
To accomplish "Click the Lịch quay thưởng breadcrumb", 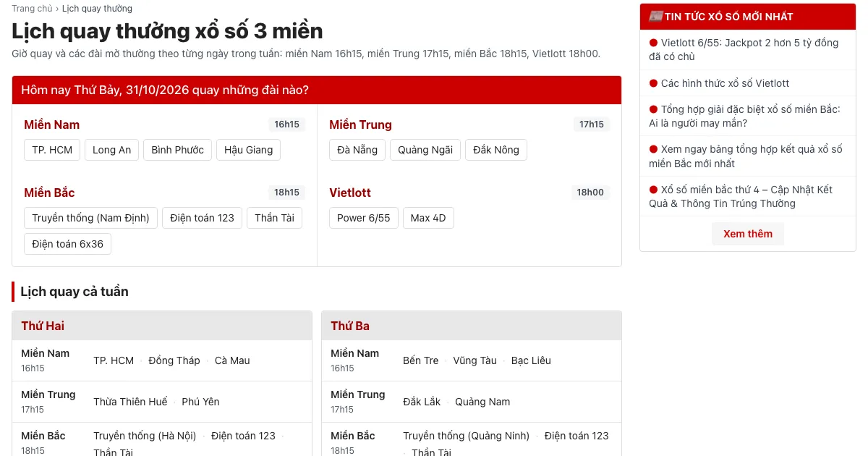I will pyautogui.click(x=97, y=9).
